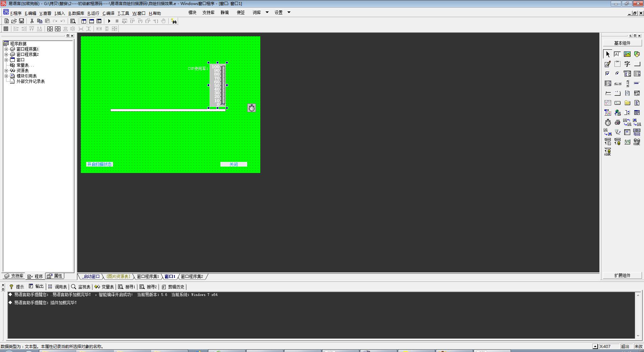Select the checkbox component in palette
The image size is (644, 352).
(x=608, y=74)
